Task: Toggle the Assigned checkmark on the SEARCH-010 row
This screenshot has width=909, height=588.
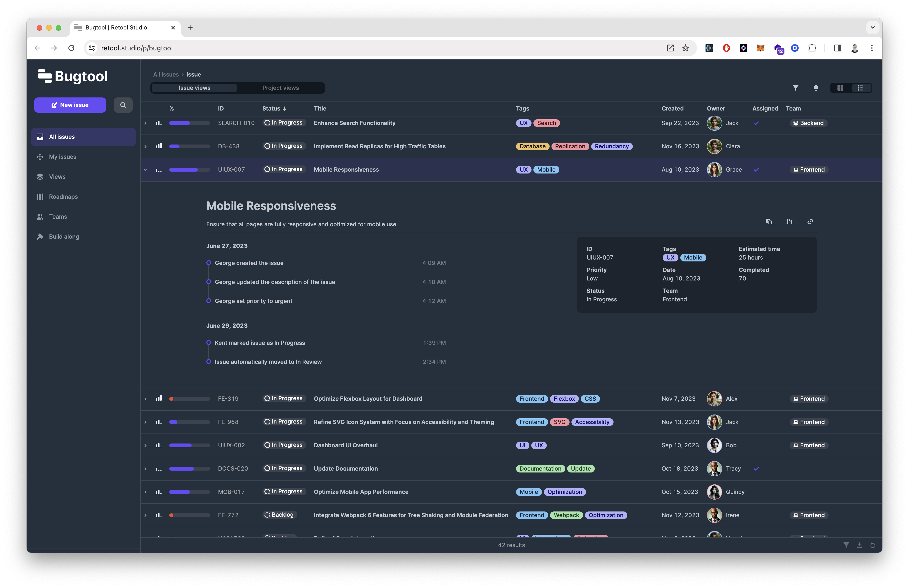Action: click(x=756, y=123)
